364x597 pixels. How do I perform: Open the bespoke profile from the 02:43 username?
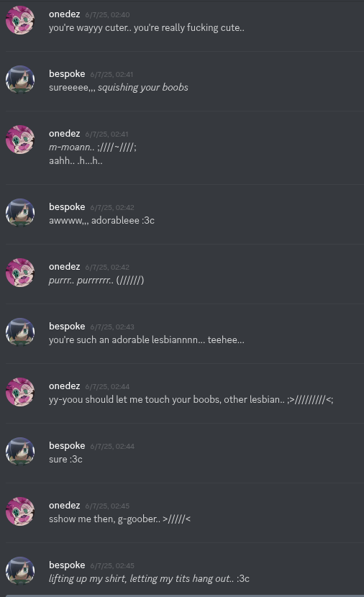tap(67, 327)
